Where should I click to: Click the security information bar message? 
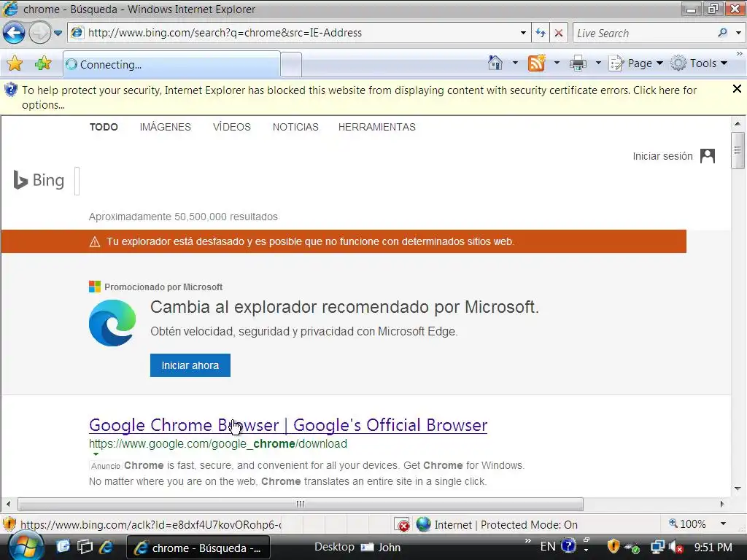(x=359, y=97)
